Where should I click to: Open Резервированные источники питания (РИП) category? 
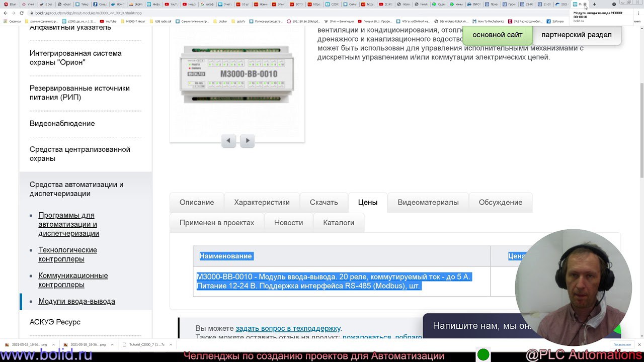coord(79,93)
